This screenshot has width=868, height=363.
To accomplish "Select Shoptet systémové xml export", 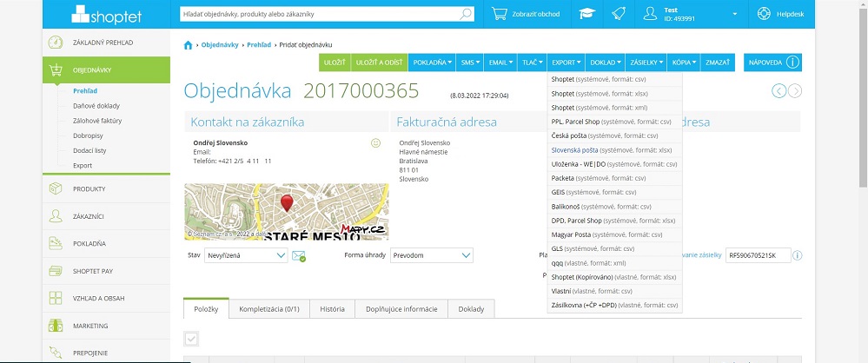I will tap(614, 108).
